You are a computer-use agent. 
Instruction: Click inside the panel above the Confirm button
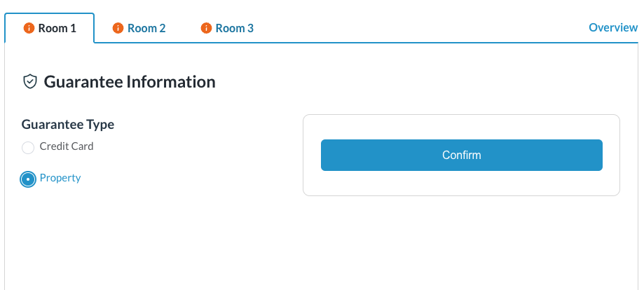461,127
